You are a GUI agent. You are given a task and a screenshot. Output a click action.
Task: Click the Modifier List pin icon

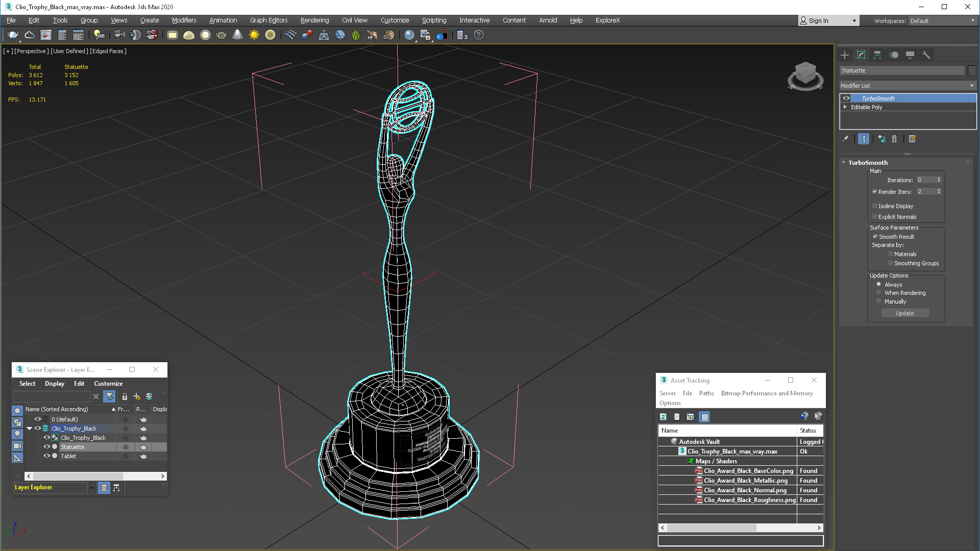(x=845, y=139)
